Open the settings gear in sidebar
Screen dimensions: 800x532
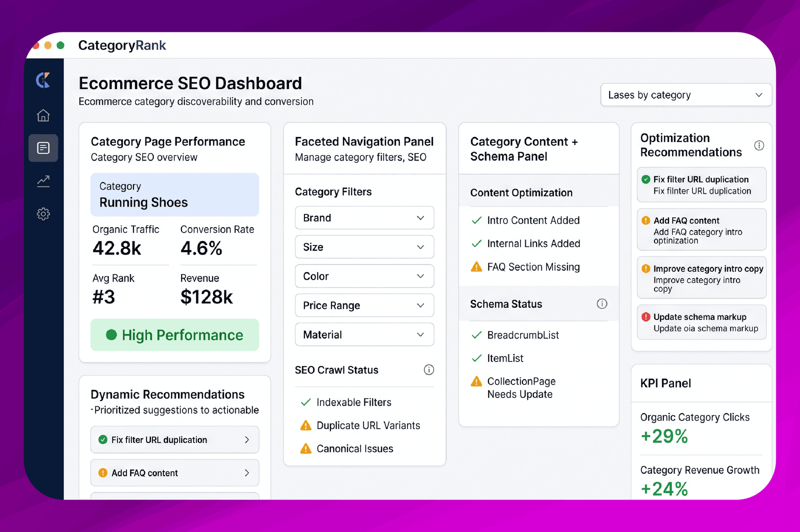pos(43,214)
